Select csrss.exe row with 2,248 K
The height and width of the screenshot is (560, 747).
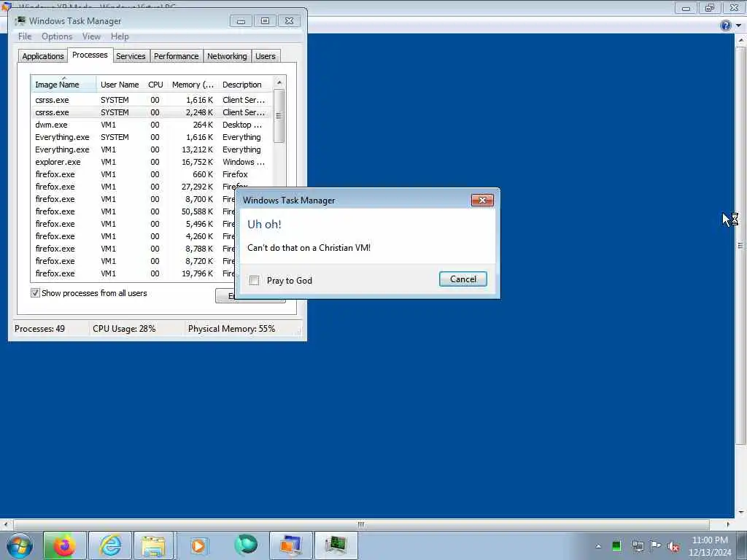[x=152, y=112]
